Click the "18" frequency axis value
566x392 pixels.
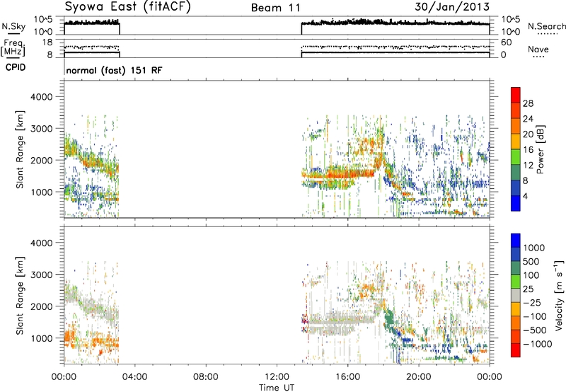point(47,42)
